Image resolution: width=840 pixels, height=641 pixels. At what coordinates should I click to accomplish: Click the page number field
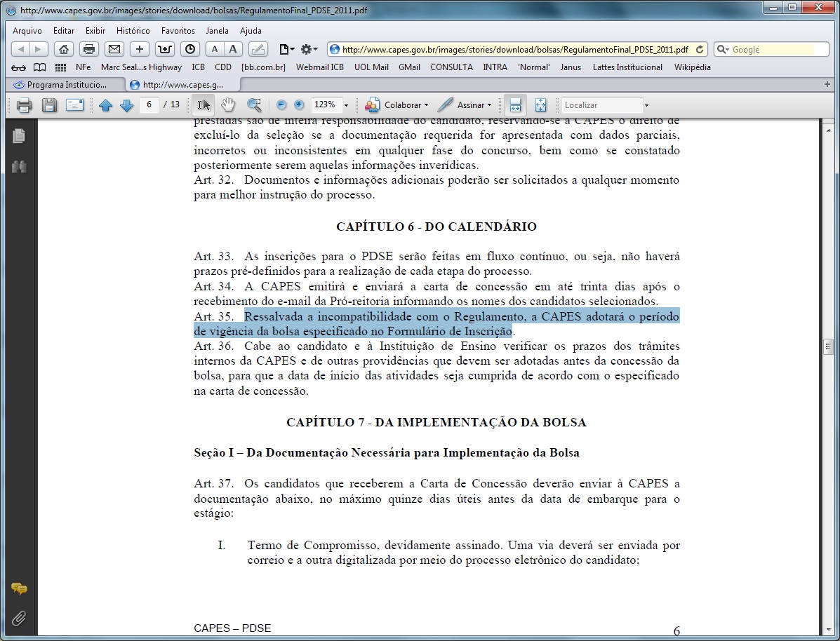(149, 105)
